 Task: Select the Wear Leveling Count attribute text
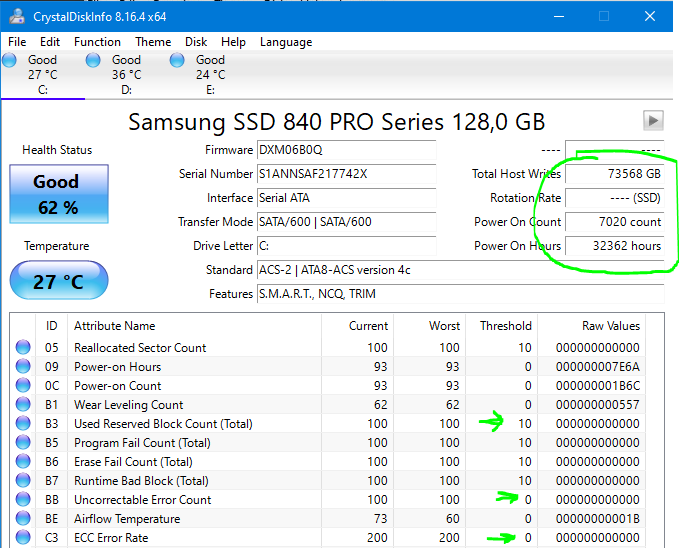pos(129,405)
